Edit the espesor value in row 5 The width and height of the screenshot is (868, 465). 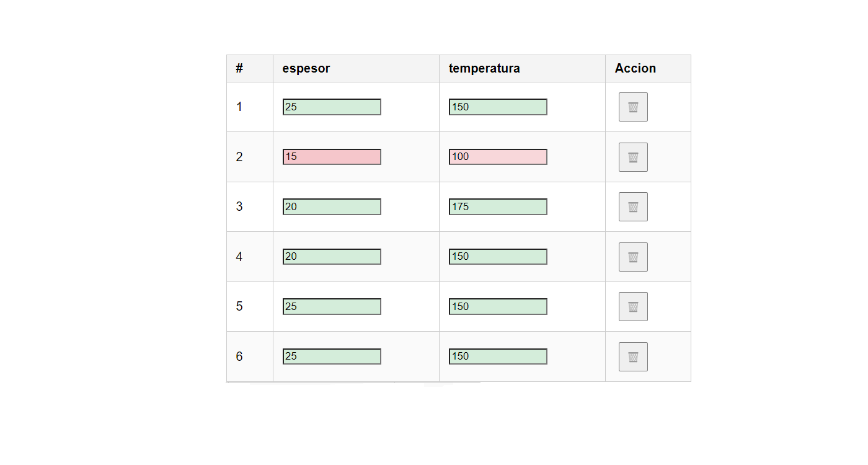332,307
